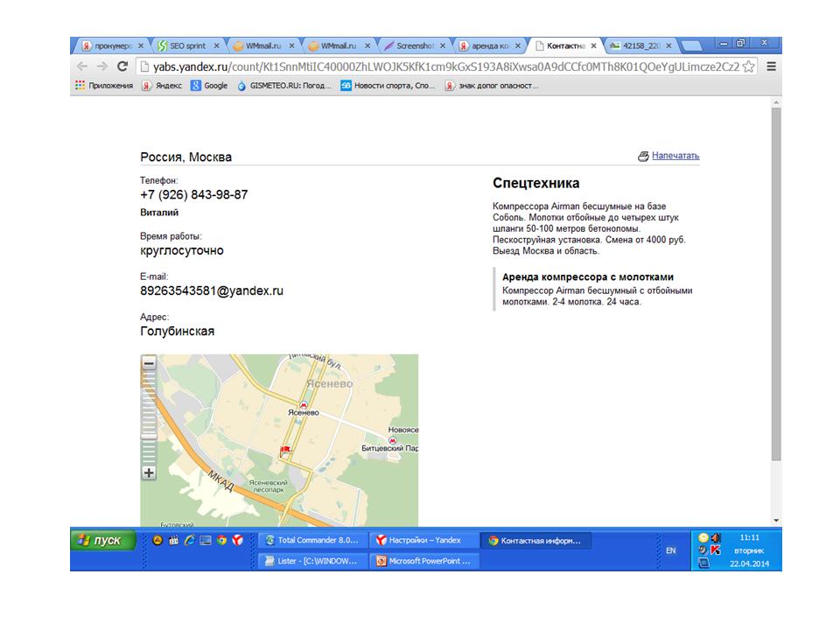Click the МКАД road label on map

(220, 481)
